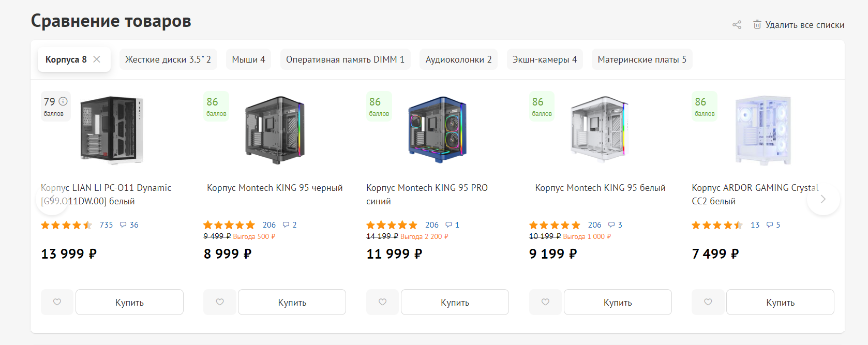The image size is (868, 345).
Task: Switch to Мыши 4 tab
Action: tap(248, 59)
